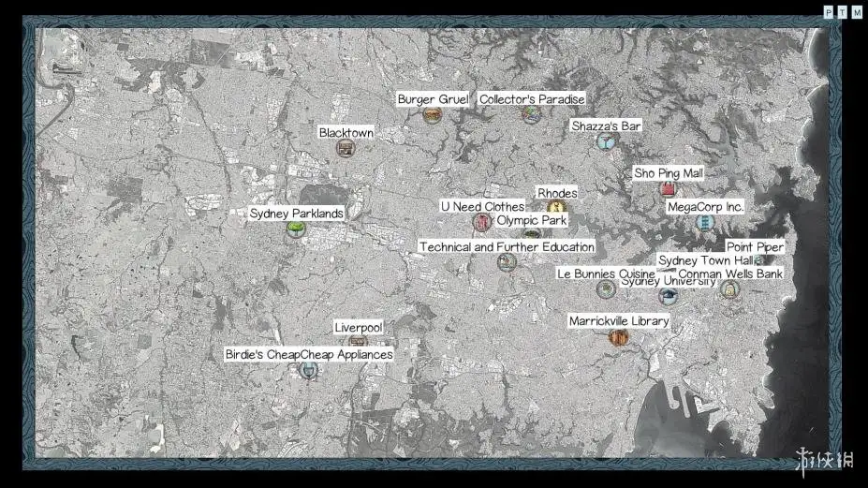Choose the U Need Clothes clothing icon

point(482,222)
